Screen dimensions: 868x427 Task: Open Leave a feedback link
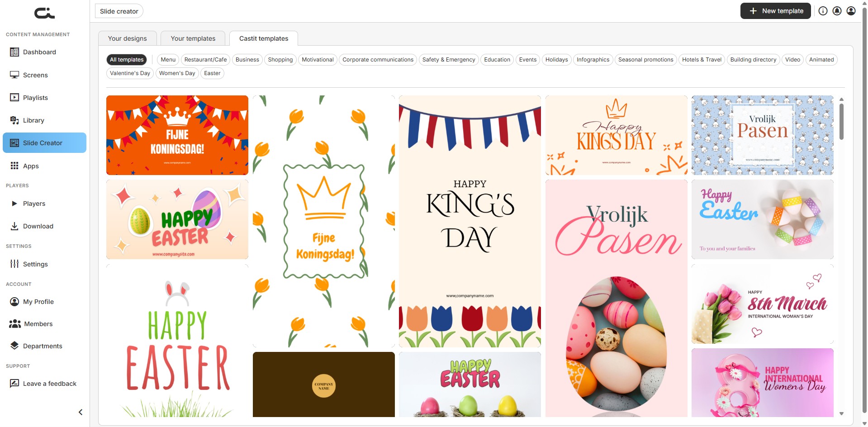coord(50,384)
